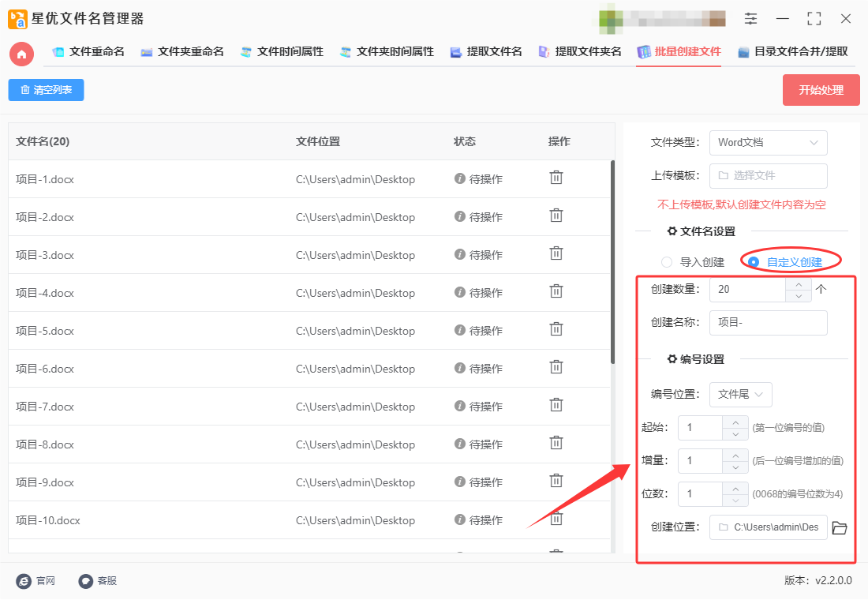
Task: Delete the 项目-1.docx row with its trash icon
Action: tap(556, 178)
